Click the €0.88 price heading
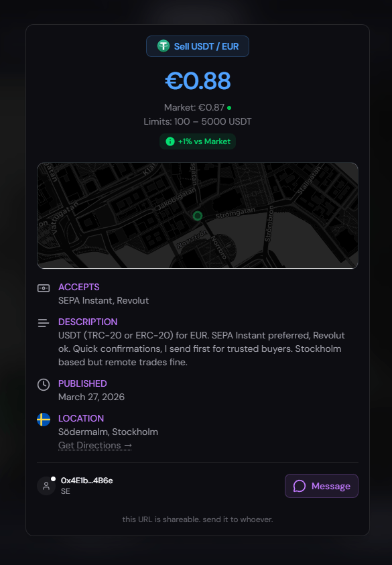 pos(197,81)
